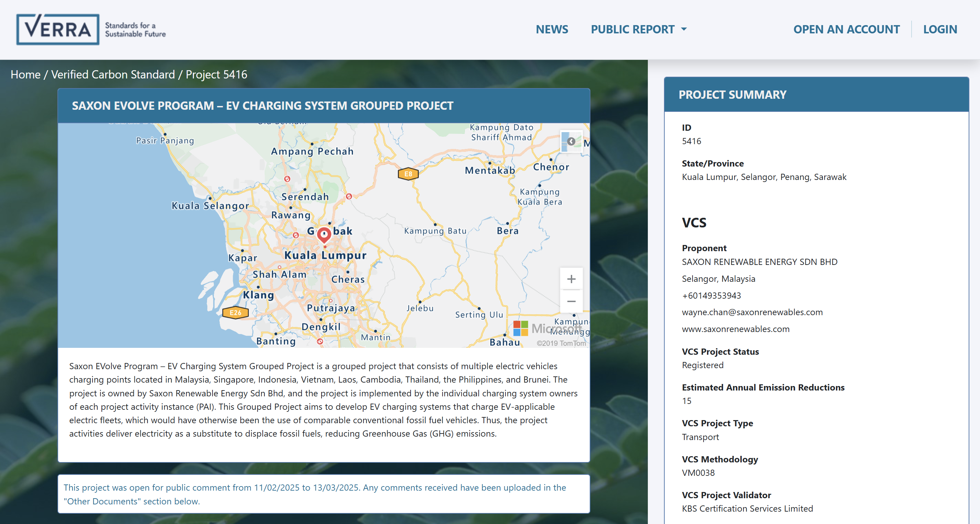Select the Klang map label

[258, 295]
